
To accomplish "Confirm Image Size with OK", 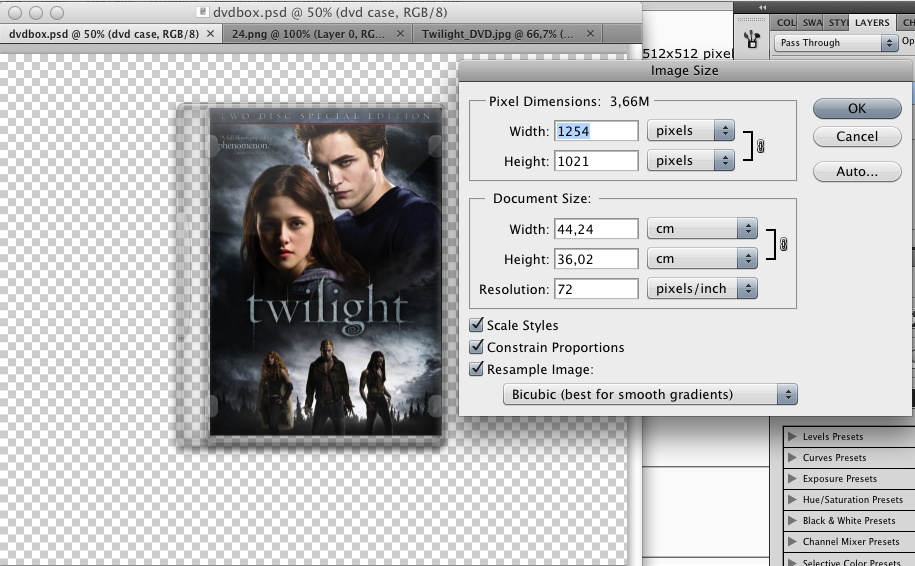I will pyautogui.click(x=857, y=109).
